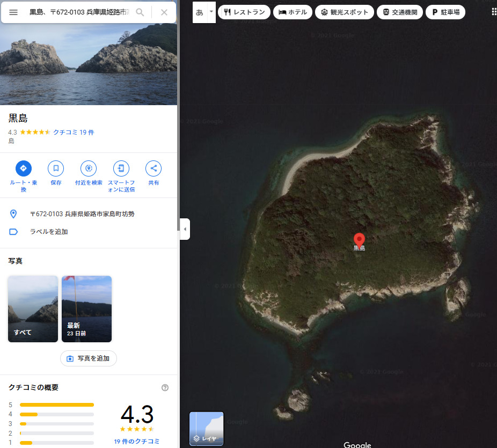Viewport: 497px width, 448px height.
Task: Open the review summary help icon
Action: [165, 387]
